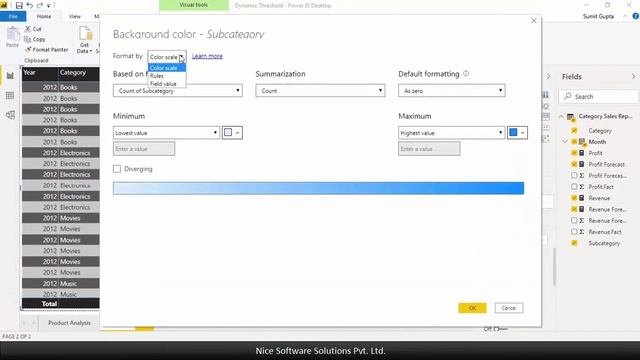Click the previous page arrow beside Product Analysis tab
This screenshot has width=640, height=360.
point(24,323)
